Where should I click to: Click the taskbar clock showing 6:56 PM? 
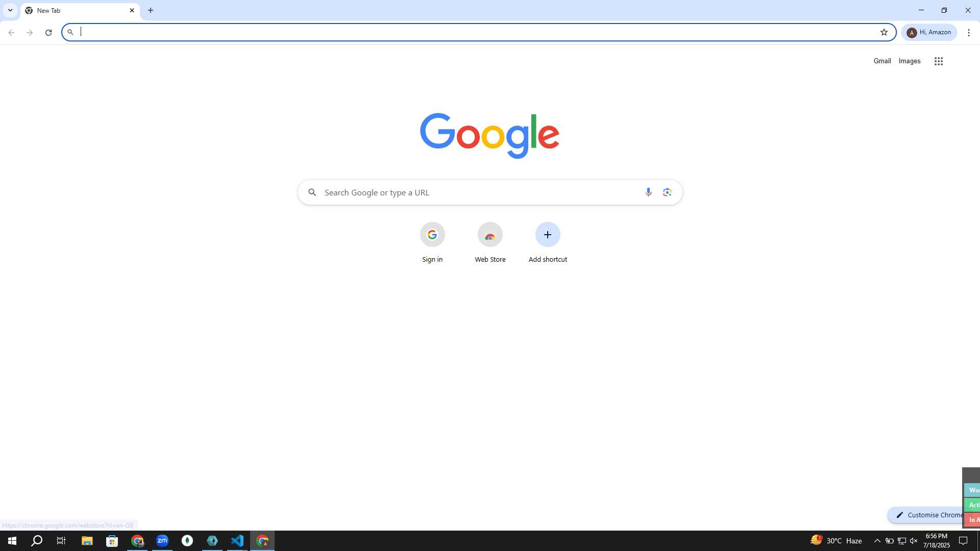pyautogui.click(x=936, y=541)
